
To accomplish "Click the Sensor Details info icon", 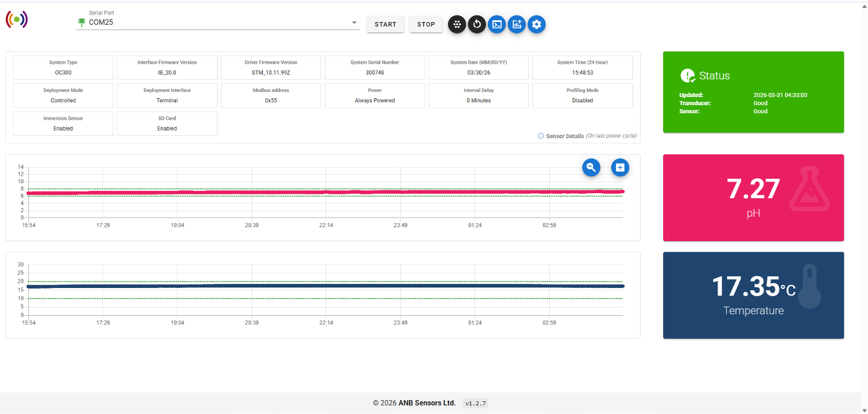I will pyautogui.click(x=540, y=136).
